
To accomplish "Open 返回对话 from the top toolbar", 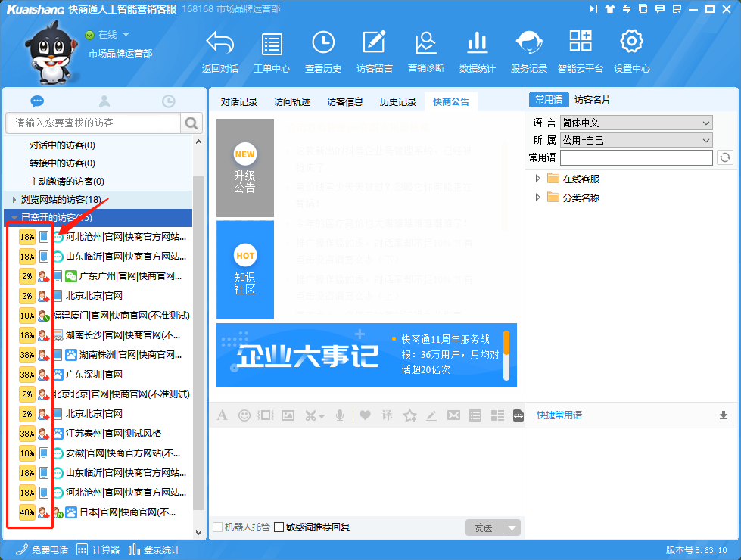I will point(219,52).
